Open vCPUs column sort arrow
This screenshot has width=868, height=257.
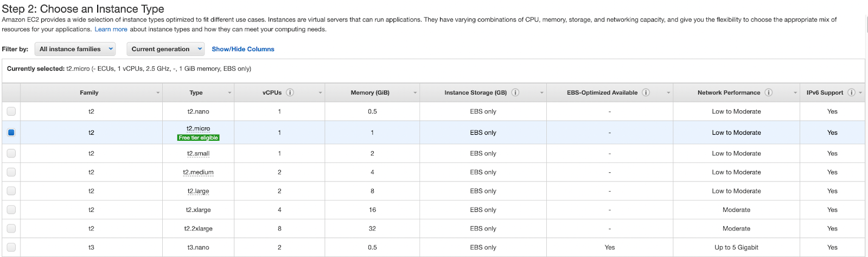pos(320,93)
